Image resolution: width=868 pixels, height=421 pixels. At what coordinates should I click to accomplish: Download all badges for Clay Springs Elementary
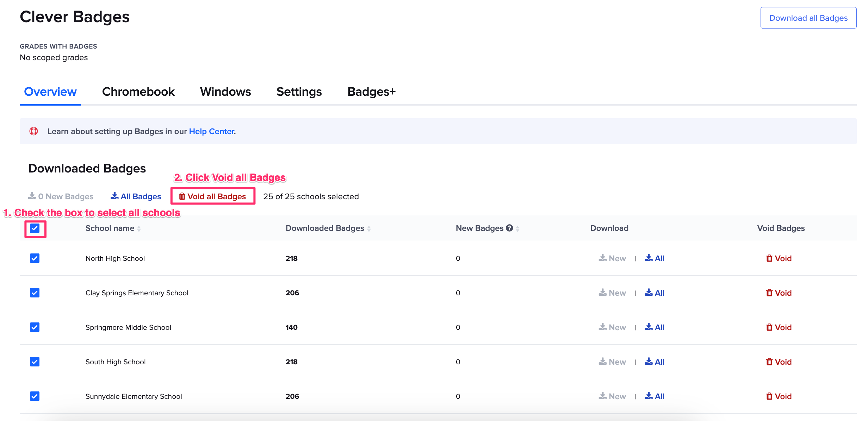655,293
